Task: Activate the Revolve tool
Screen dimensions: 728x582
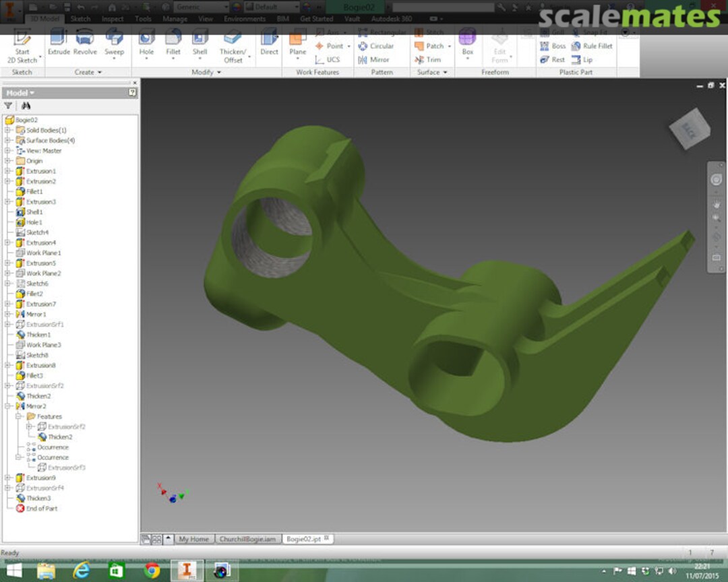Action: pyautogui.click(x=85, y=43)
